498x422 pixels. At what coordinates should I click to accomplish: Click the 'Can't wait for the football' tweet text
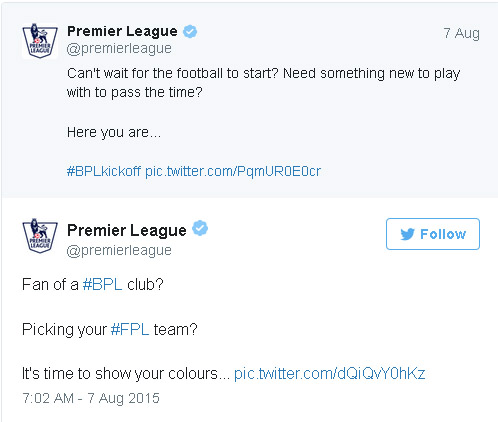(x=263, y=82)
